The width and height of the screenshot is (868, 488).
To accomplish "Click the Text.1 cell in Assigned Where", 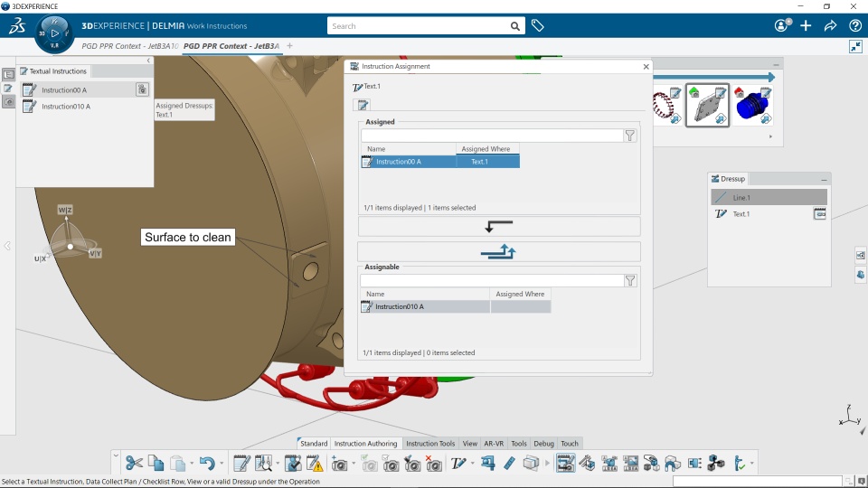I will (x=487, y=162).
